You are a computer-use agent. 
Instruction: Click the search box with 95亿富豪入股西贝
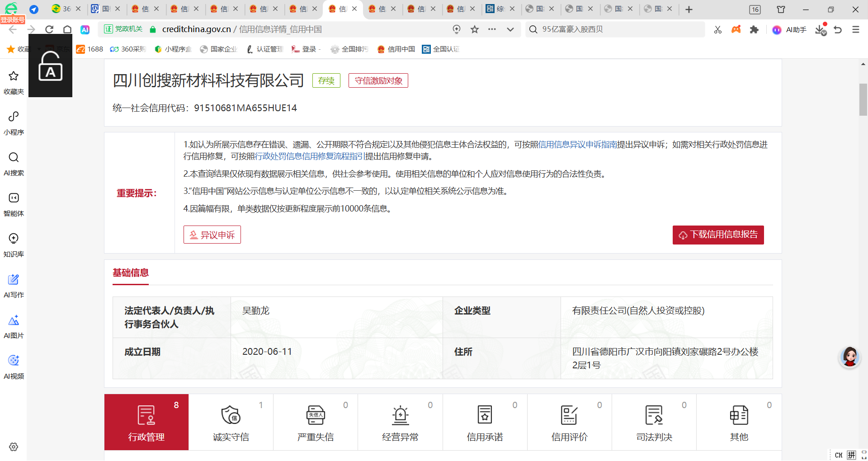[615, 29]
